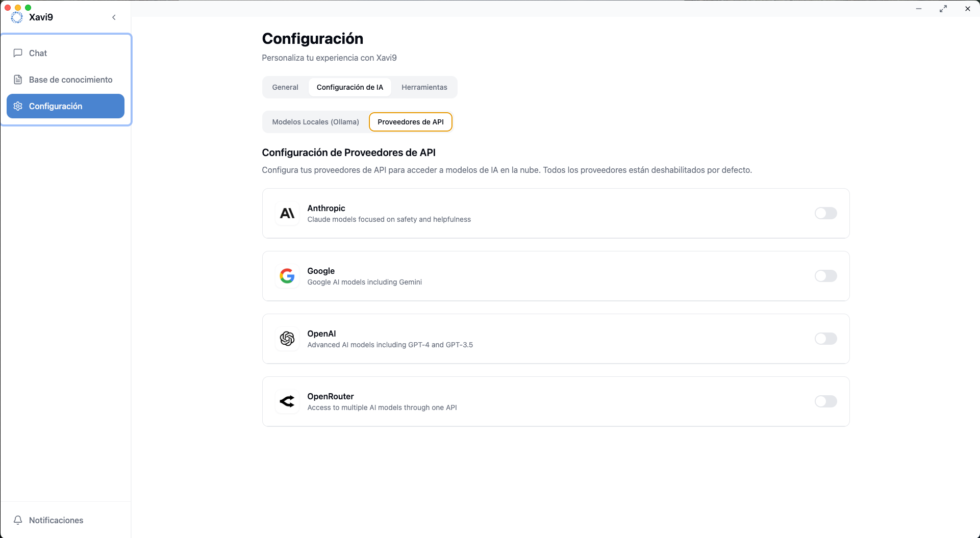Click the Base de conocimiento document icon
The height and width of the screenshot is (538, 980).
coord(18,80)
